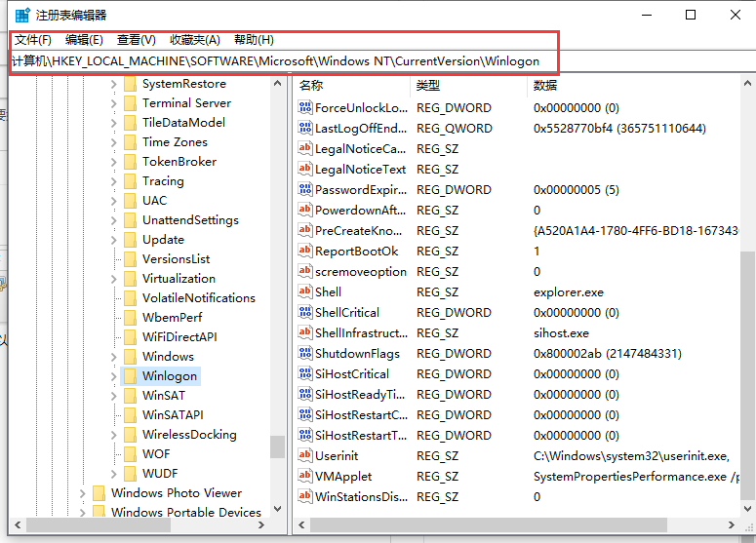Viewport: 756px width, 543px height.
Task: Expand the Winlogon key arrow
Action: coord(113,376)
